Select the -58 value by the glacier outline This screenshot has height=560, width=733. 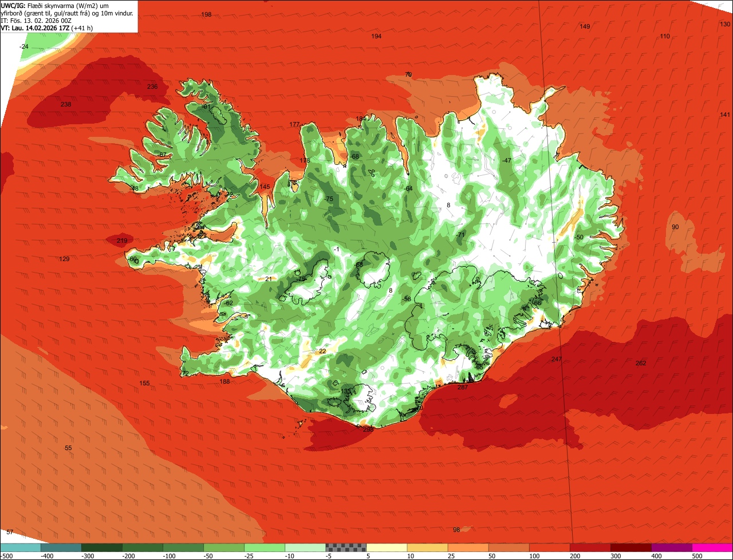(407, 299)
